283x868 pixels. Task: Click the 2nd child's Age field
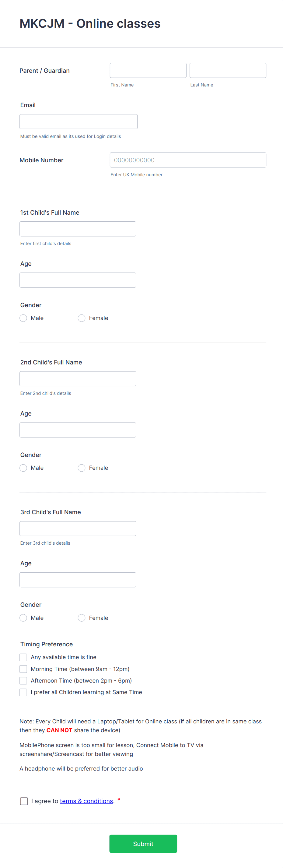78,430
